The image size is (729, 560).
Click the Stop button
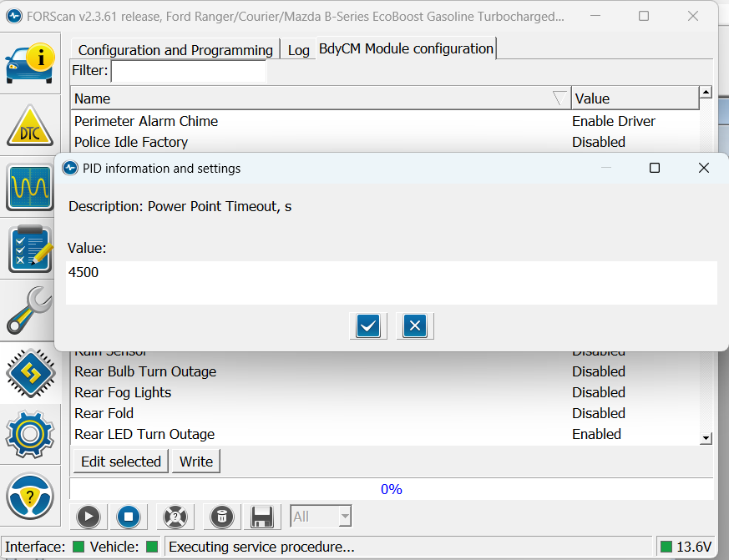[129, 517]
